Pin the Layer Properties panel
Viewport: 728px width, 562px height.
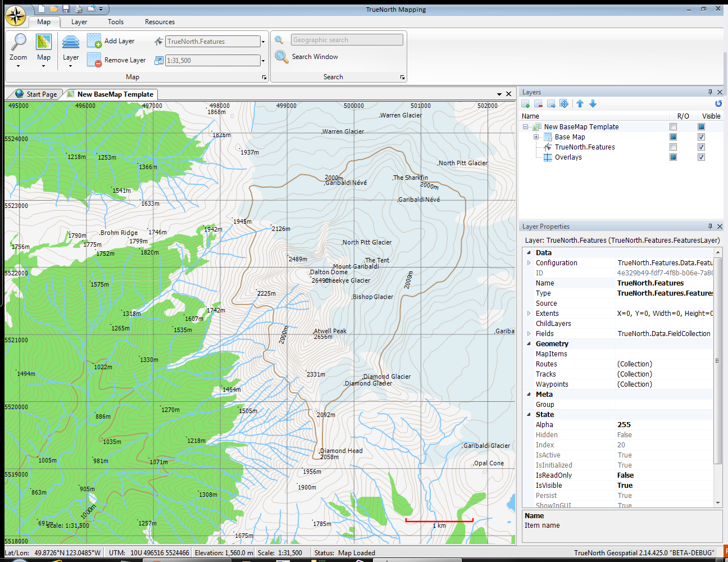710,226
